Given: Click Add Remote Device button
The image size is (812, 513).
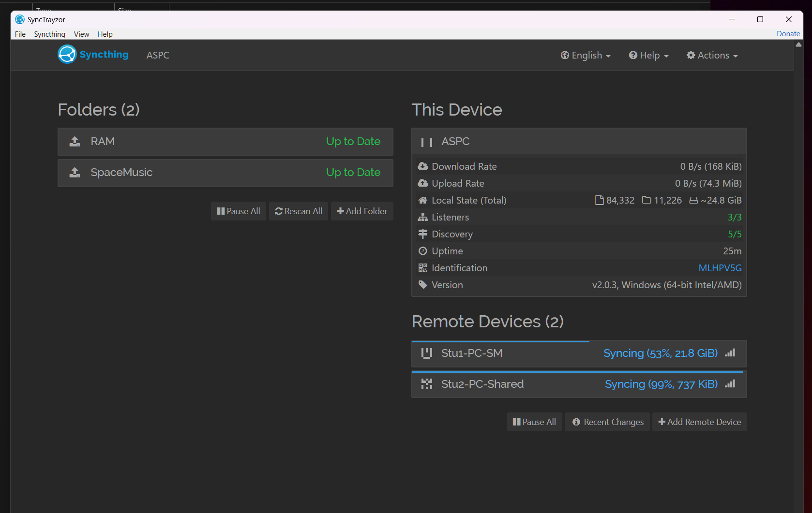Looking at the screenshot, I should coord(700,422).
